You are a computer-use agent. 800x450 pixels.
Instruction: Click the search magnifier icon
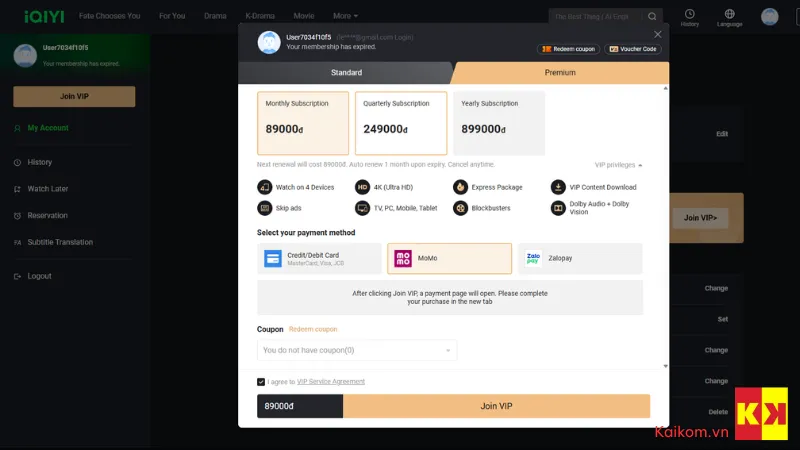[x=652, y=16]
